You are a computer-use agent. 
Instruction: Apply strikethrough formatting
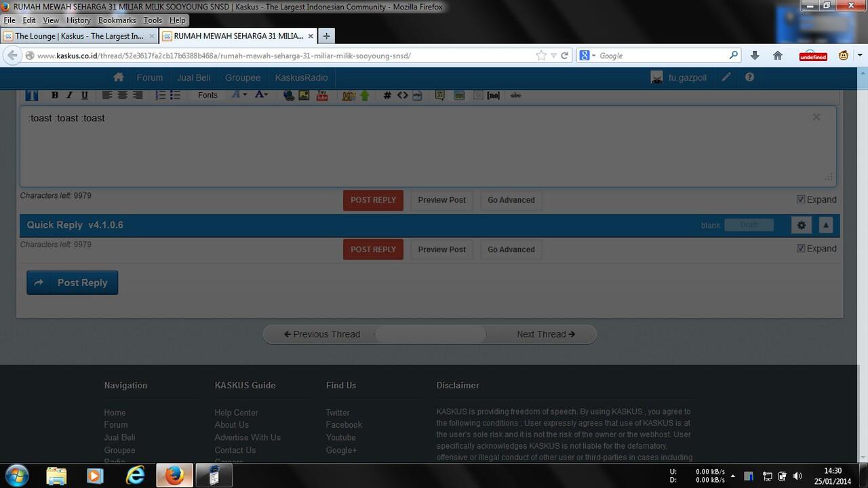[515, 96]
